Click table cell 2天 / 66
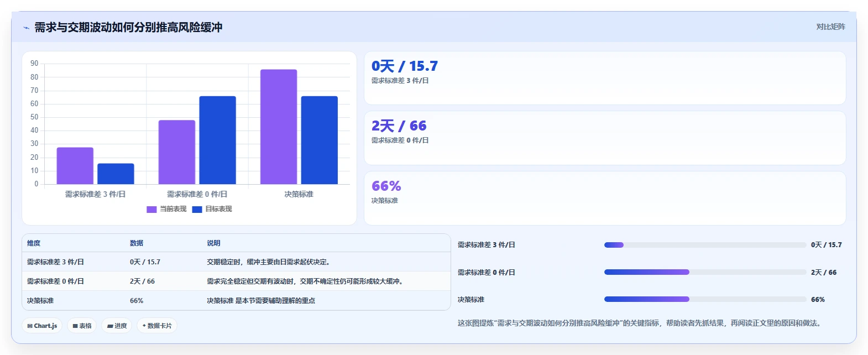The height and width of the screenshot is (355, 868). pos(142,281)
